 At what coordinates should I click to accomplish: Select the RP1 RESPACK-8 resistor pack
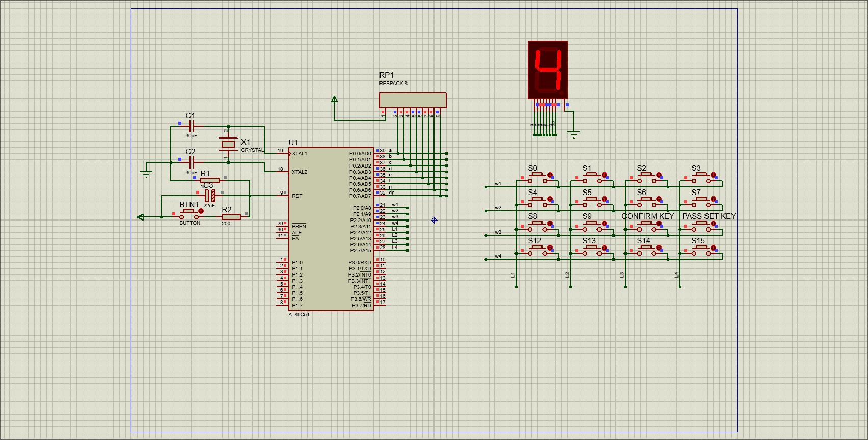pyautogui.click(x=413, y=100)
